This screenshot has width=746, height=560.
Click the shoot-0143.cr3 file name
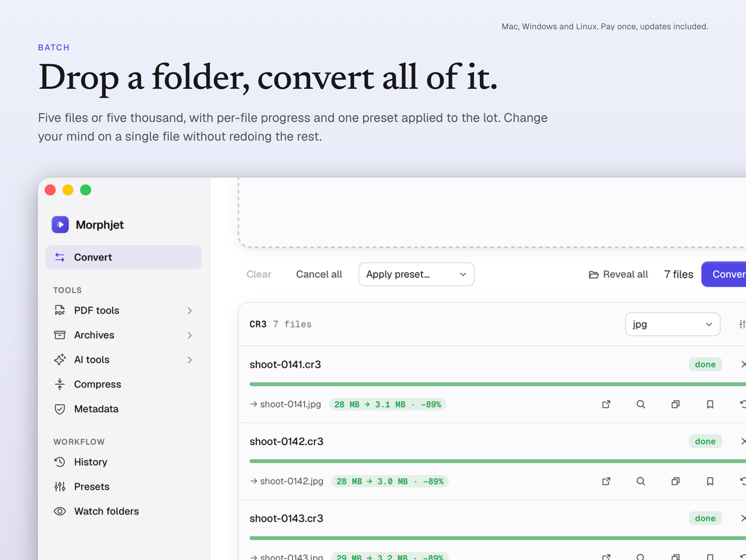click(287, 519)
